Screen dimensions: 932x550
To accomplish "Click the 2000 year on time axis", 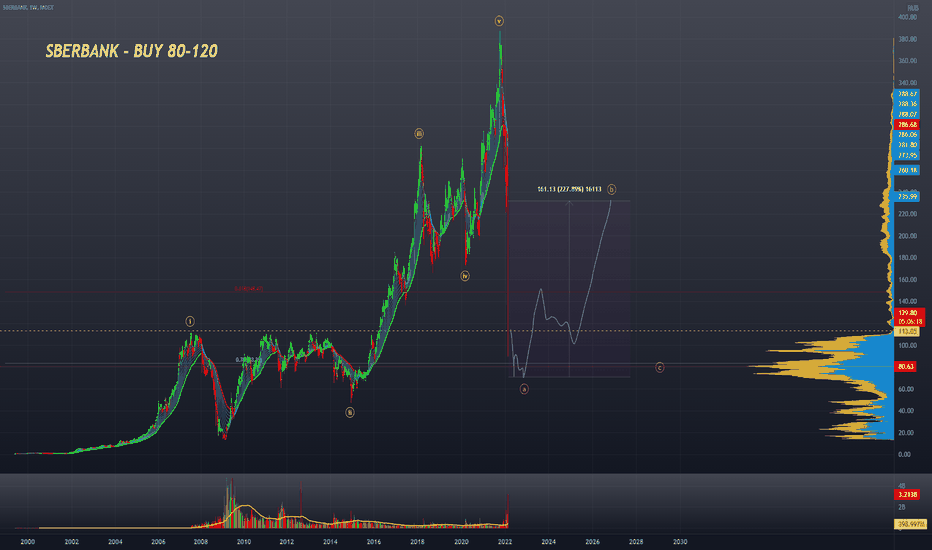I will pyautogui.click(x=27, y=542).
